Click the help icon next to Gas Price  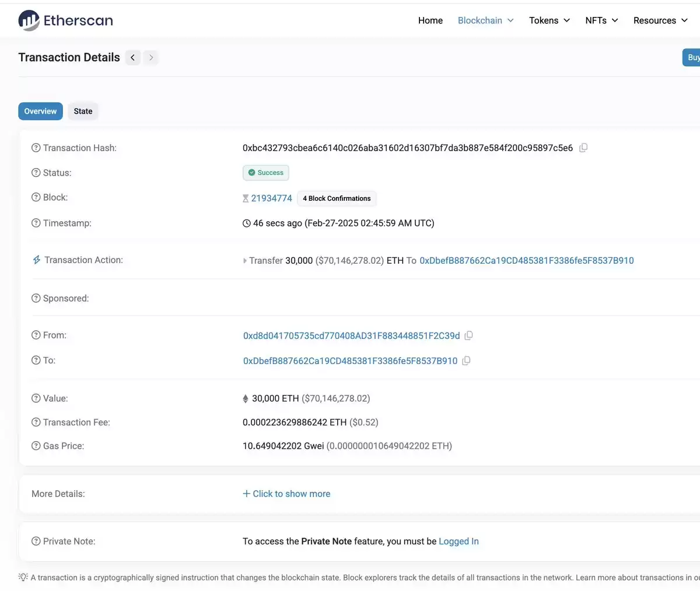pos(36,446)
